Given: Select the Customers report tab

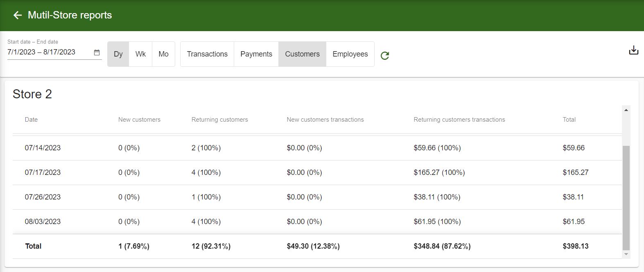Looking at the screenshot, I should (302, 54).
